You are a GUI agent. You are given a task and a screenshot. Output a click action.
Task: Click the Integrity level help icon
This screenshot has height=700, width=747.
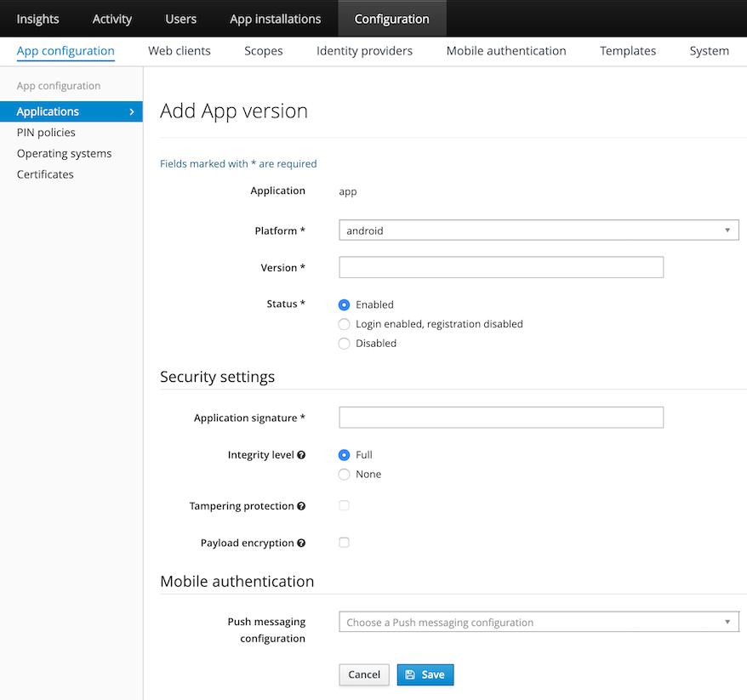302,455
